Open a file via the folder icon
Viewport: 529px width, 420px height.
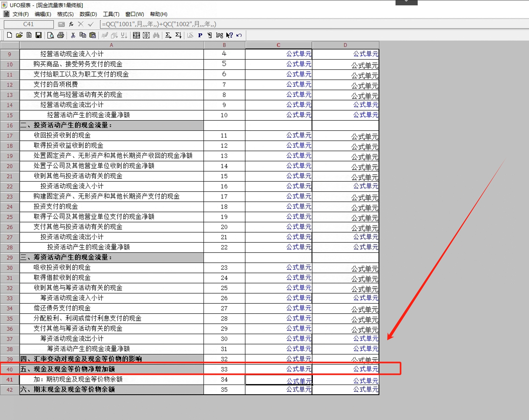coord(19,35)
